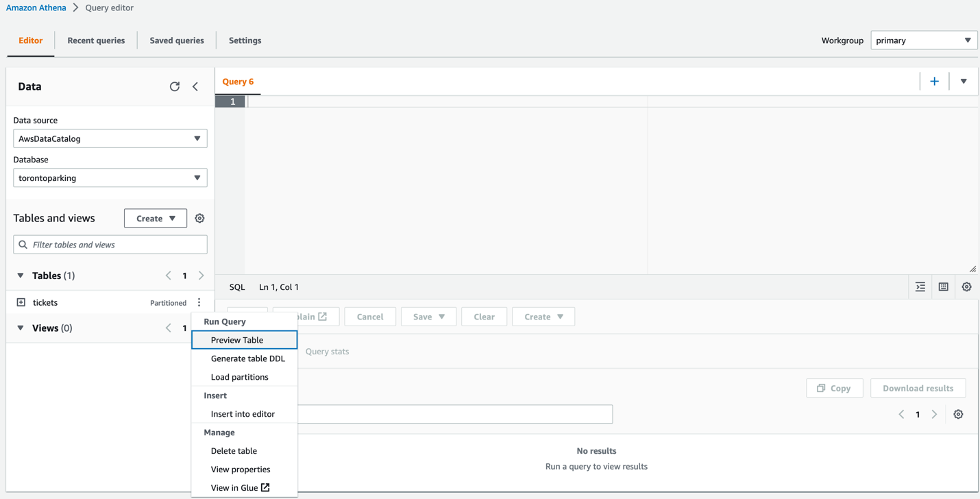Go to previous Tables page
Screen dimensions: 980x499
pos(169,276)
